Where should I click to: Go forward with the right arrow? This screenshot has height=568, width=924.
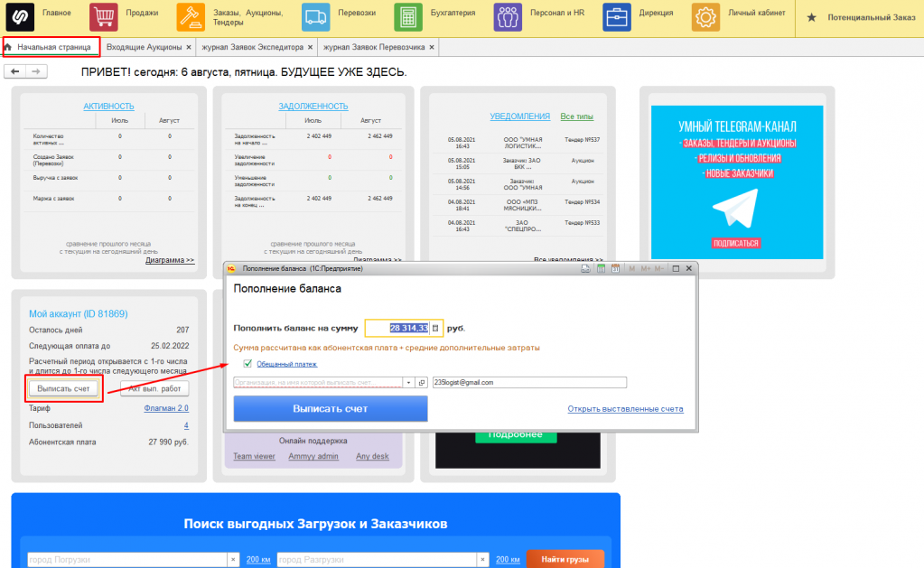[36, 71]
